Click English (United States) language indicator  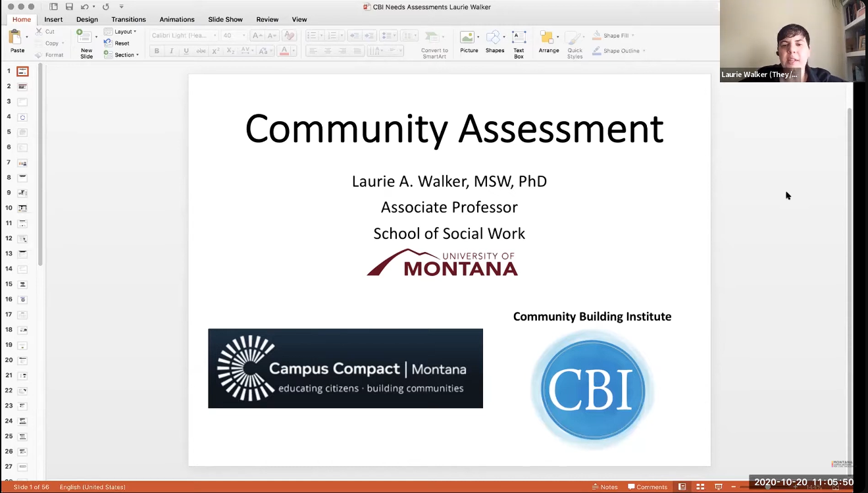(x=92, y=487)
